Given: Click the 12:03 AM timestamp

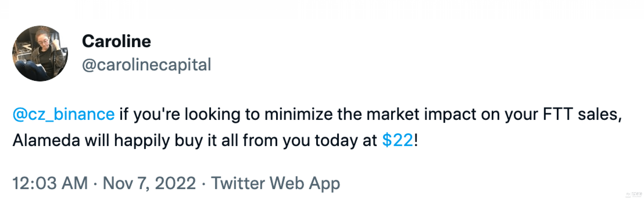Looking at the screenshot, I should pyautogui.click(x=50, y=183).
